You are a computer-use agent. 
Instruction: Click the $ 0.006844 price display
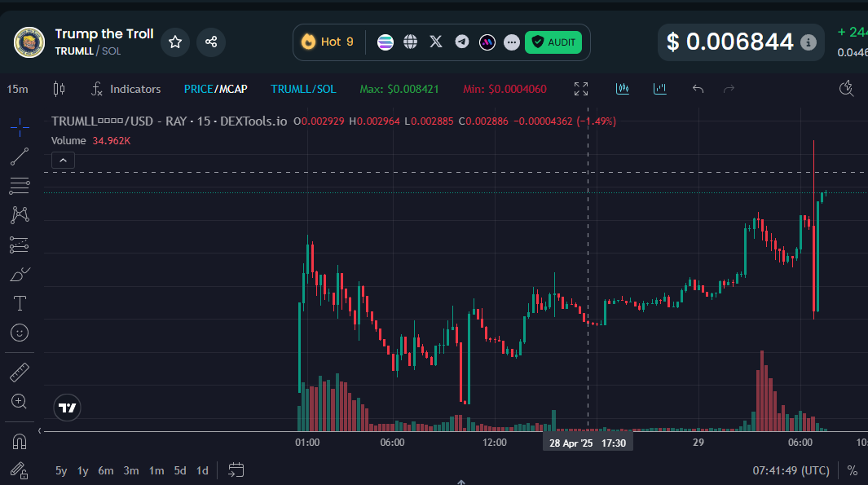729,42
